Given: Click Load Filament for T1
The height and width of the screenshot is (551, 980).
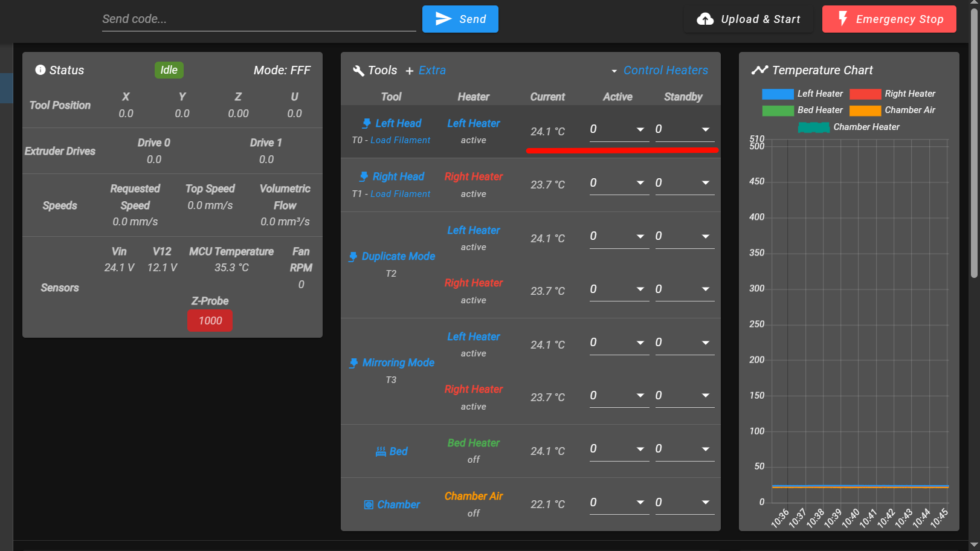Looking at the screenshot, I should pos(401,194).
